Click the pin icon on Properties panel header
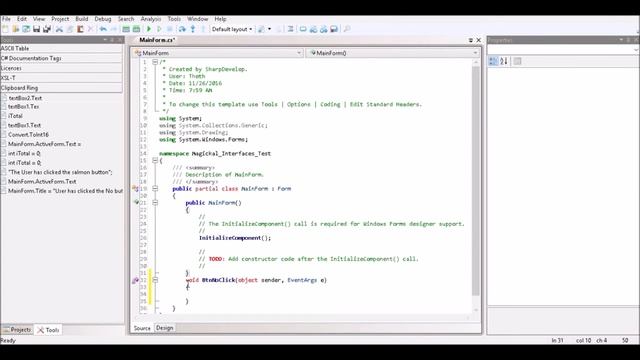The height and width of the screenshot is (360, 640). click(x=628, y=40)
